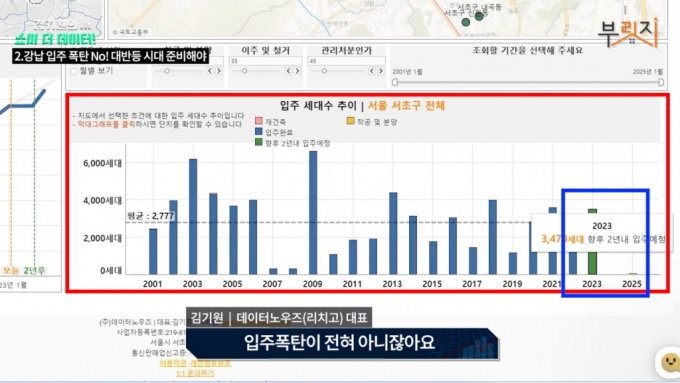Image resolution: width=680 pixels, height=383 pixels.
Task: Click the 2011 bar in the chart
Action: click(x=353, y=257)
